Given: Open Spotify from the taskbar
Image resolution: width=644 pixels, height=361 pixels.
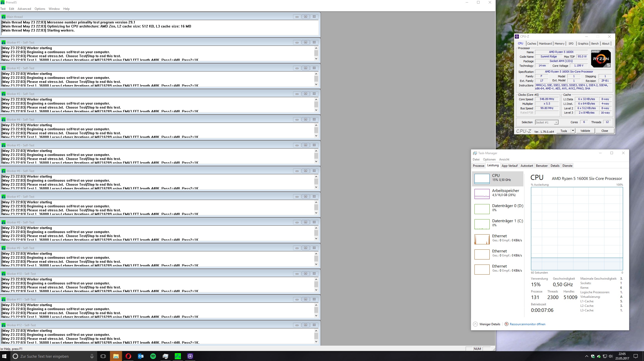Looking at the screenshot, I should pyautogui.click(x=153, y=356).
